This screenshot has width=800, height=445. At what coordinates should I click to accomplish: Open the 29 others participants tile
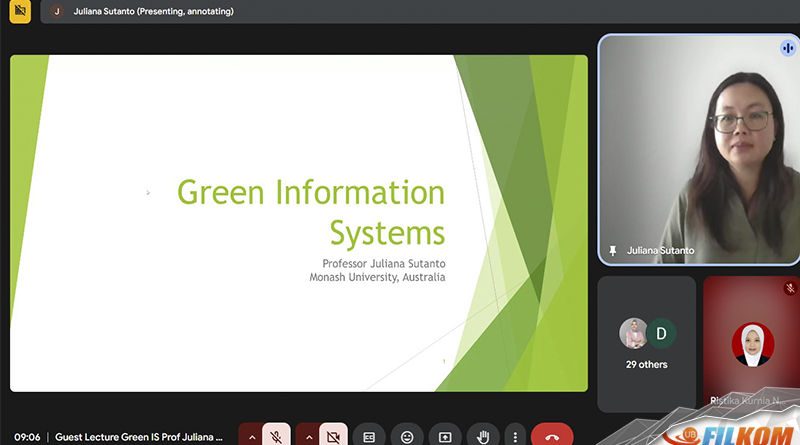pos(646,344)
